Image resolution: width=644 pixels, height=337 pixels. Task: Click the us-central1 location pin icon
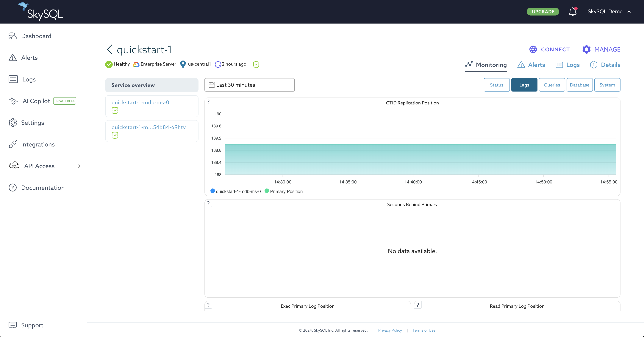tap(183, 64)
